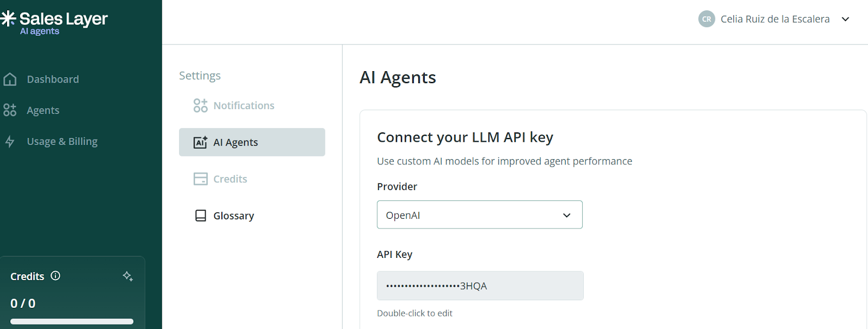
Task: Click the CR user avatar
Action: pos(706,19)
